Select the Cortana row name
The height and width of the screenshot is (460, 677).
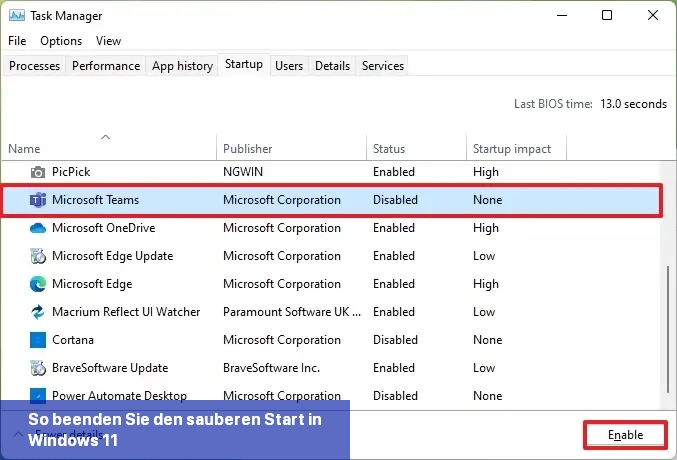point(73,340)
